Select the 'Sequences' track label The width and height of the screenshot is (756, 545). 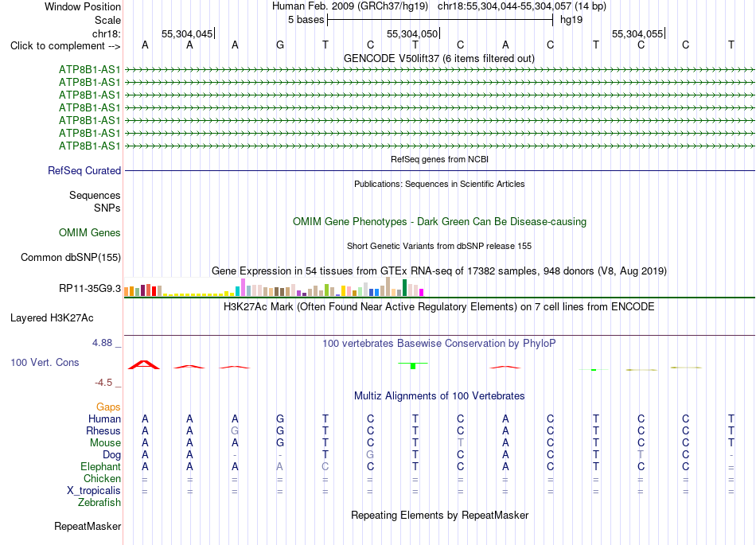pos(95,195)
